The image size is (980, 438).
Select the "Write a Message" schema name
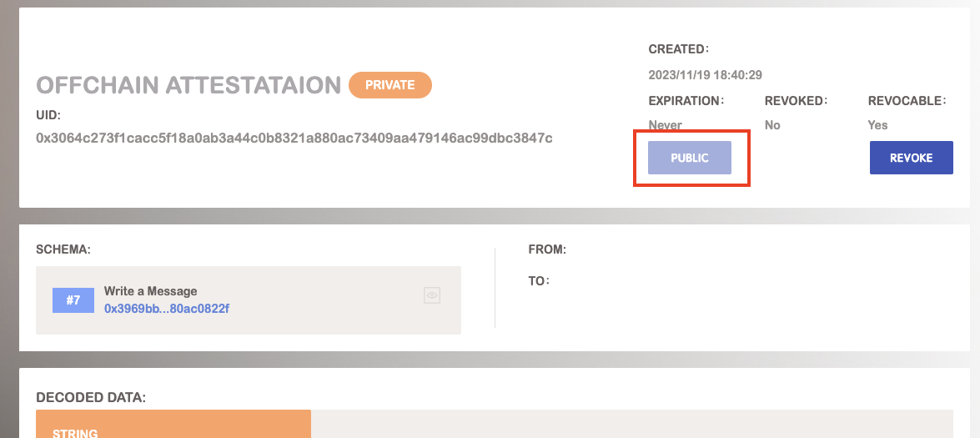pyautogui.click(x=150, y=291)
